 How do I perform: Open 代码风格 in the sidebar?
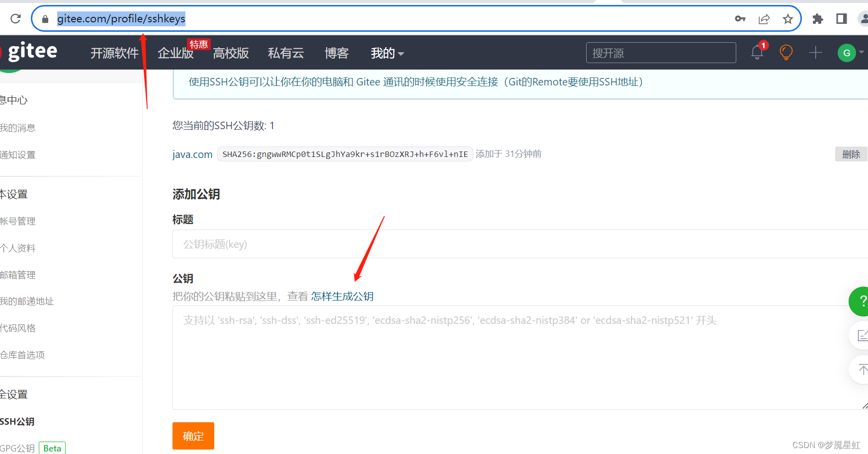pos(18,328)
